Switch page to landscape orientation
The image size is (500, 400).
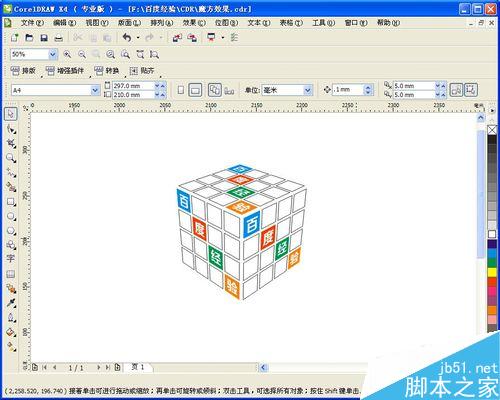tap(195, 90)
